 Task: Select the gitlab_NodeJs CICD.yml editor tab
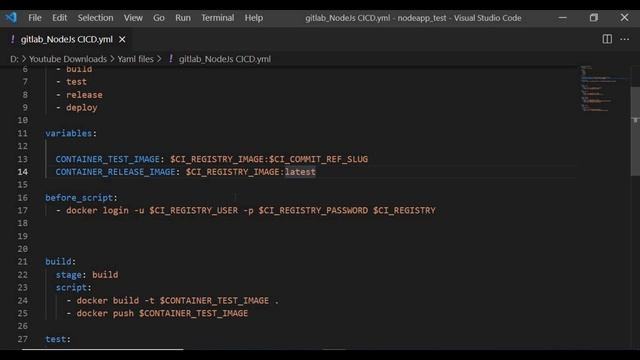(67, 40)
